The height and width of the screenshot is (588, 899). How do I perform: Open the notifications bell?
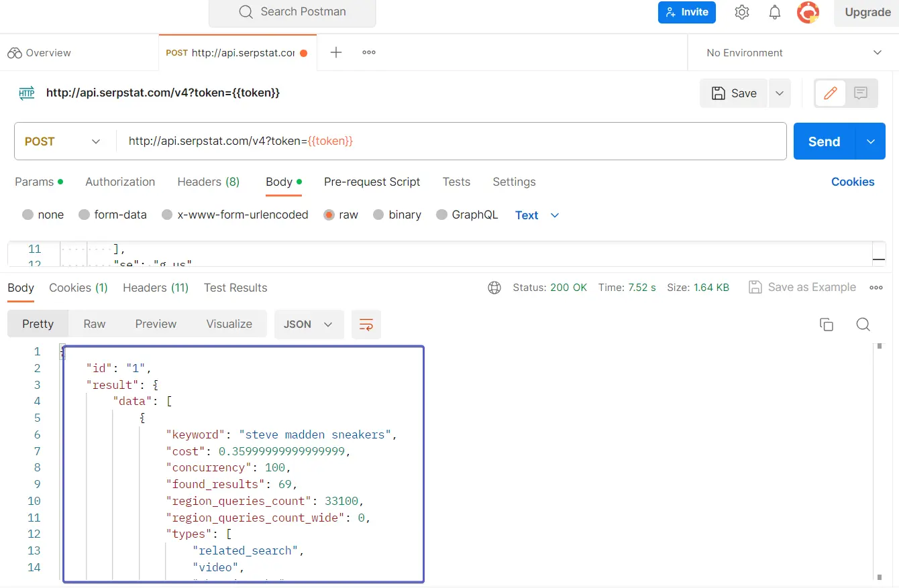tap(775, 12)
